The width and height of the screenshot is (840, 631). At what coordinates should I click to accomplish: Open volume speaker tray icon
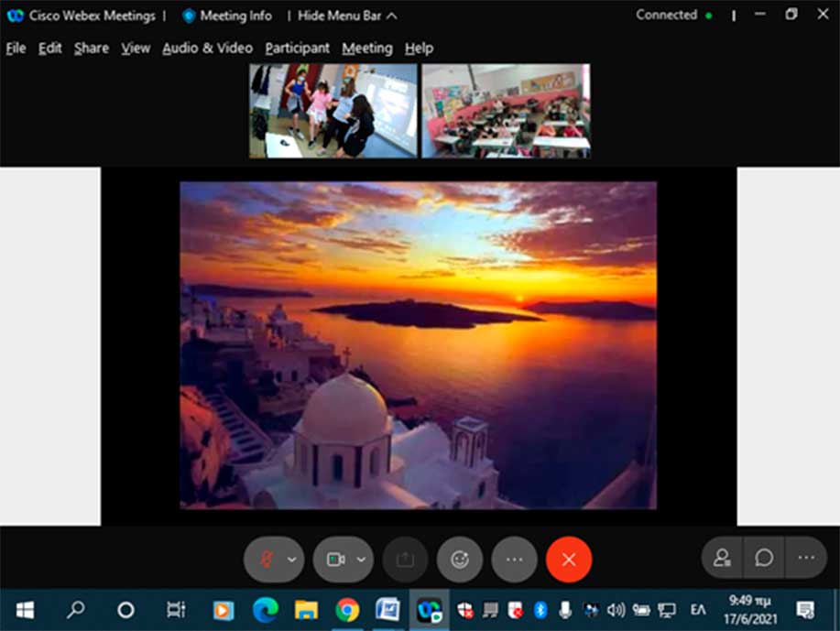(616, 610)
